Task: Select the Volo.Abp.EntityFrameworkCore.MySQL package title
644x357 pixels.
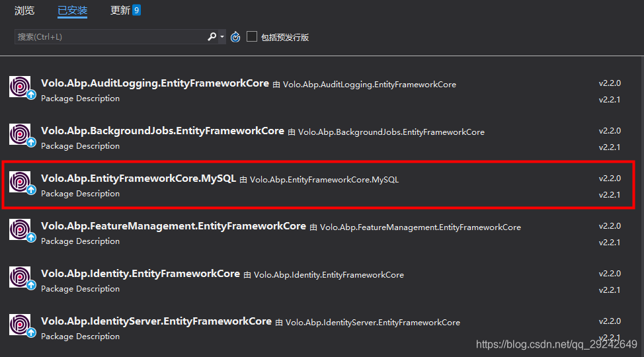Action: (138, 178)
